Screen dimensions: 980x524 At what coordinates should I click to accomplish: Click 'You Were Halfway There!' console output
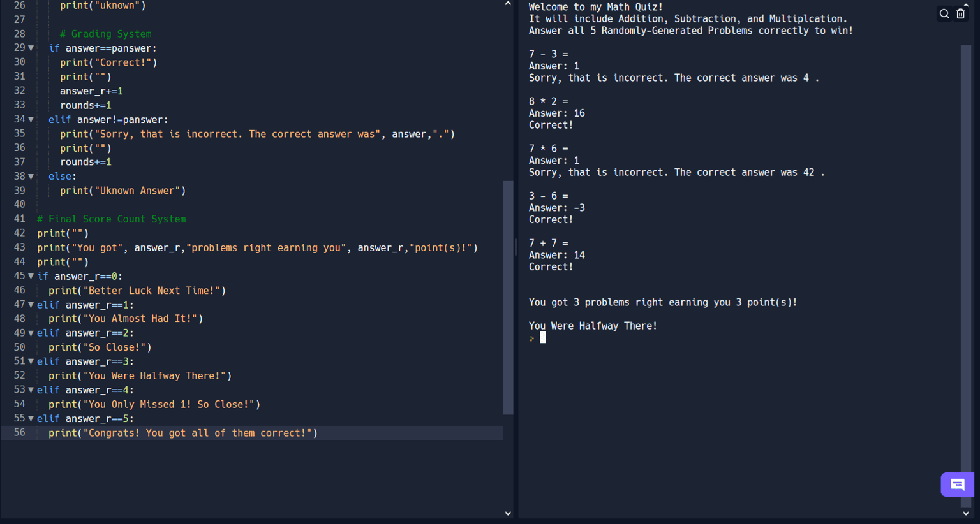click(x=593, y=326)
